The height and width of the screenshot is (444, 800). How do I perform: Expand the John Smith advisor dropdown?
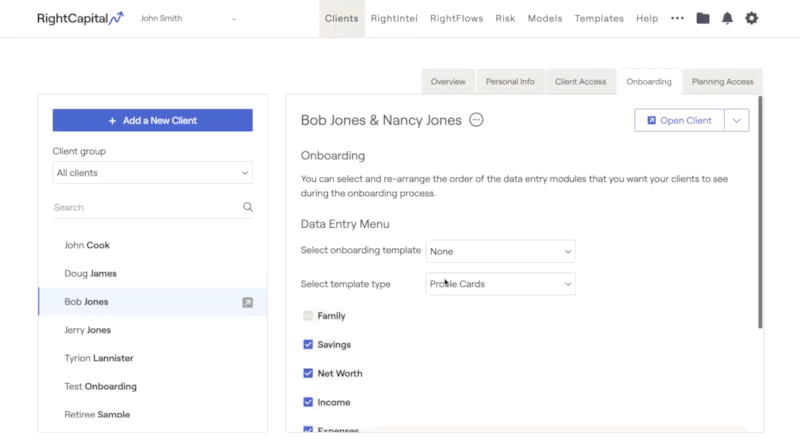pyautogui.click(x=189, y=18)
